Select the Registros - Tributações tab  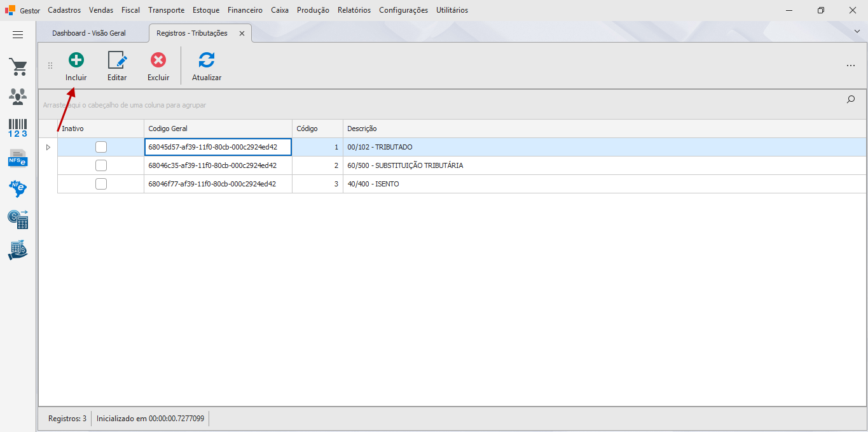pyautogui.click(x=192, y=33)
